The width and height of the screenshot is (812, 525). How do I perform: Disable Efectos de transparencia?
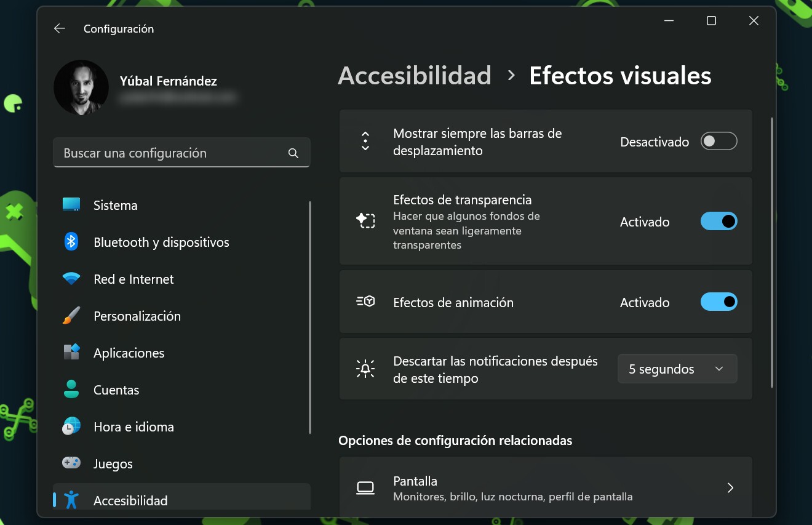coord(718,221)
